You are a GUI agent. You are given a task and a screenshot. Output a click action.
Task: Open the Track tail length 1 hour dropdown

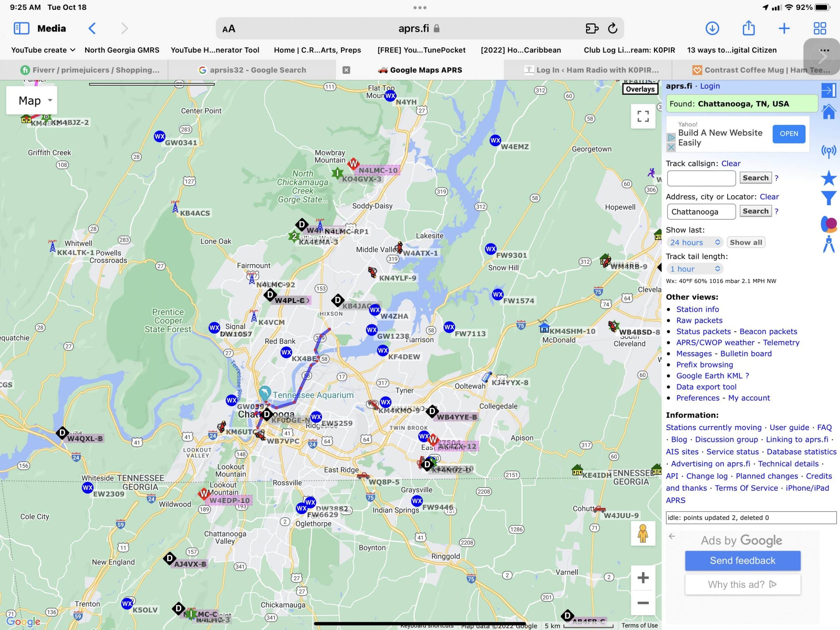coord(695,269)
